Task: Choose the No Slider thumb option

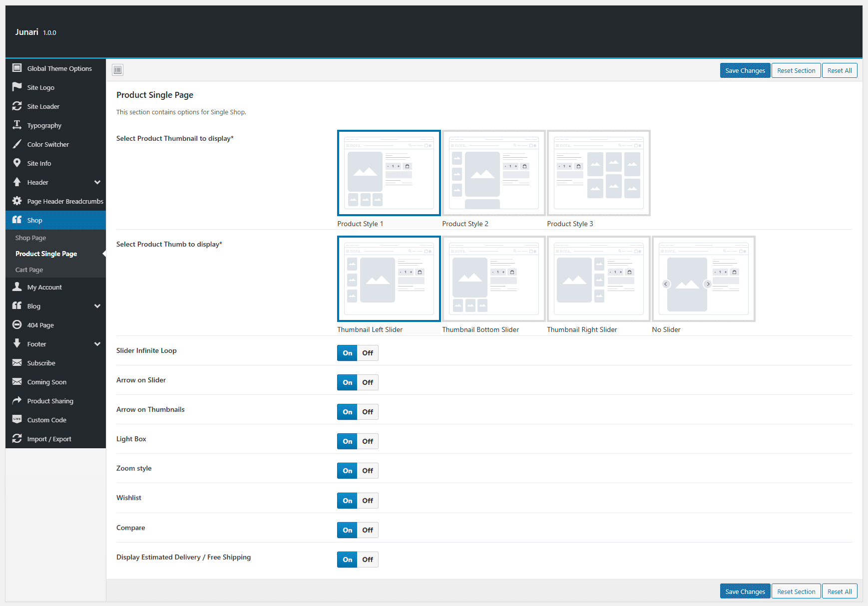Action: (703, 279)
